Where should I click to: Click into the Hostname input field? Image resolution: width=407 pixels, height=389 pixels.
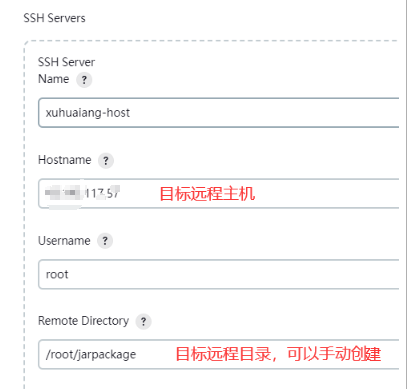click(x=219, y=193)
